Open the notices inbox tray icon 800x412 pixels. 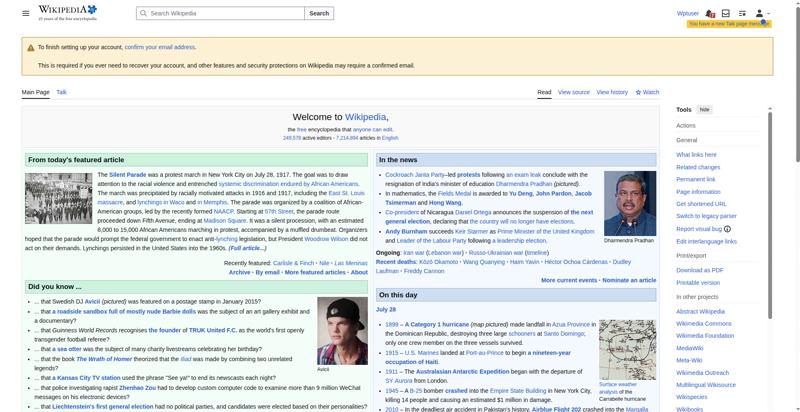(726, 13)
